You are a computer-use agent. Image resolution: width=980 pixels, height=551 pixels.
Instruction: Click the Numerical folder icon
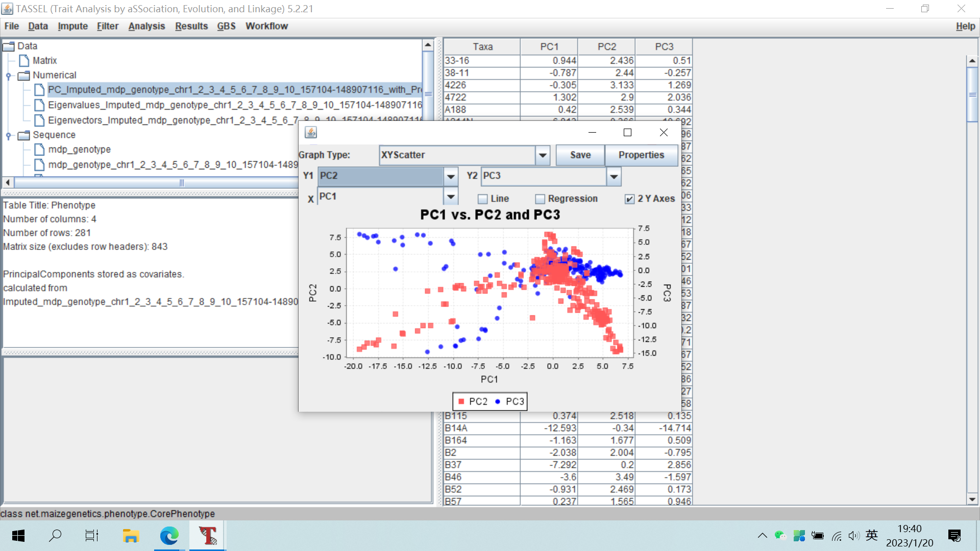[x=23, y=76]
